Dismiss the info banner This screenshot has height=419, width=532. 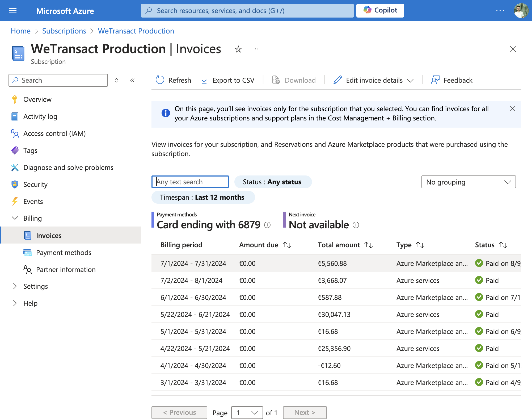pos(512,108)
